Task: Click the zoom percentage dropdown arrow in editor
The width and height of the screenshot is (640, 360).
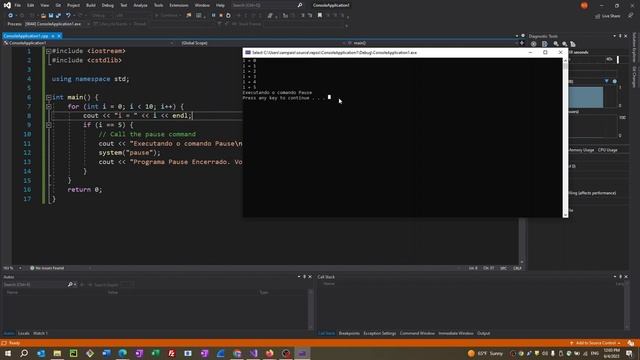Action: [x=20, y=268]
